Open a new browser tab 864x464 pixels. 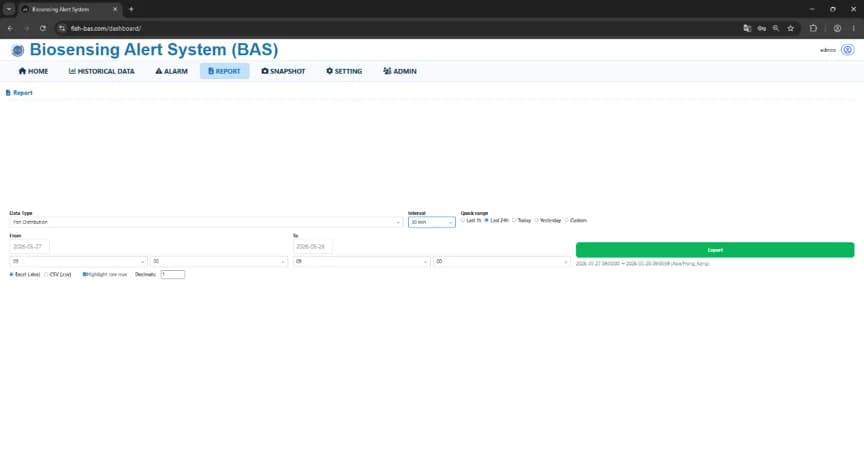point(131,9)
